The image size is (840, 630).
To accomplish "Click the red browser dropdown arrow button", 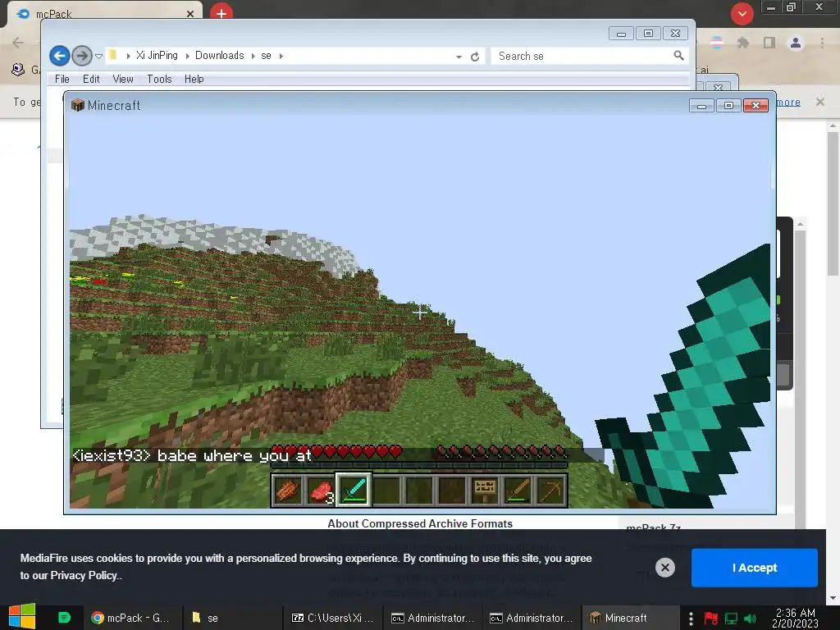I will tap(742, 14).
